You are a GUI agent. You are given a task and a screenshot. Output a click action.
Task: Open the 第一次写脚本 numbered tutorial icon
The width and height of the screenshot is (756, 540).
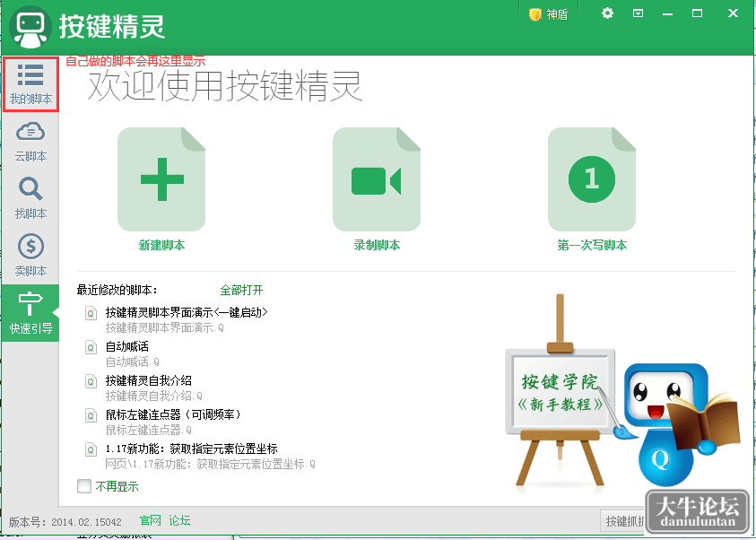[592, 179]
